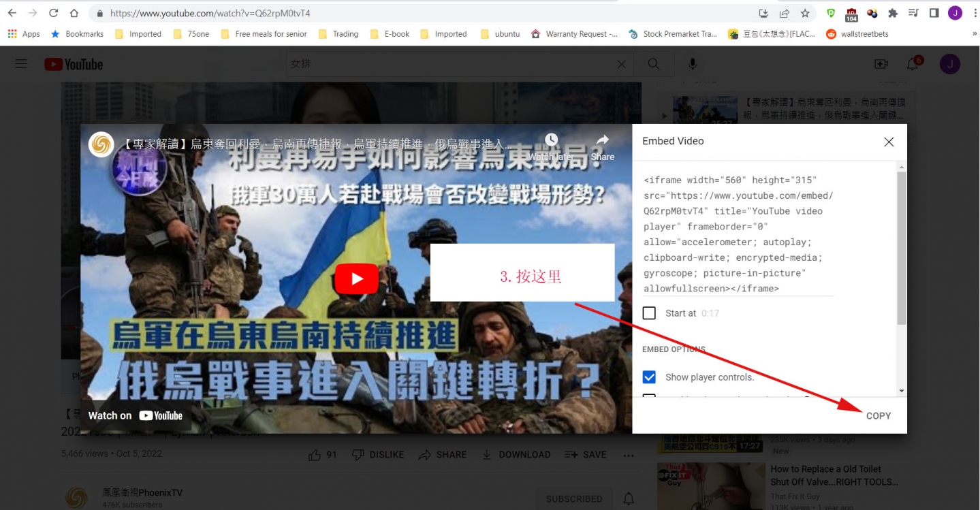
Task: Click the SUBSCRIBED button
Action: (x=574, y=498)
